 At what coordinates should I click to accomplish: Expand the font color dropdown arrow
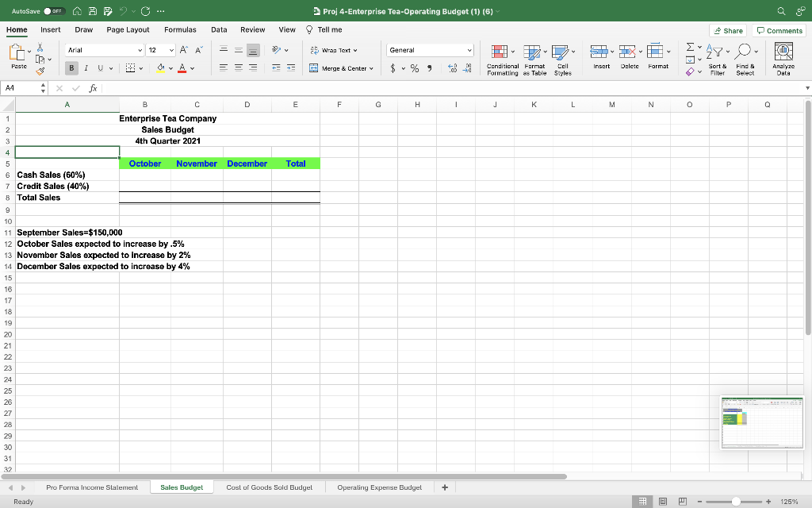[192, 68]
